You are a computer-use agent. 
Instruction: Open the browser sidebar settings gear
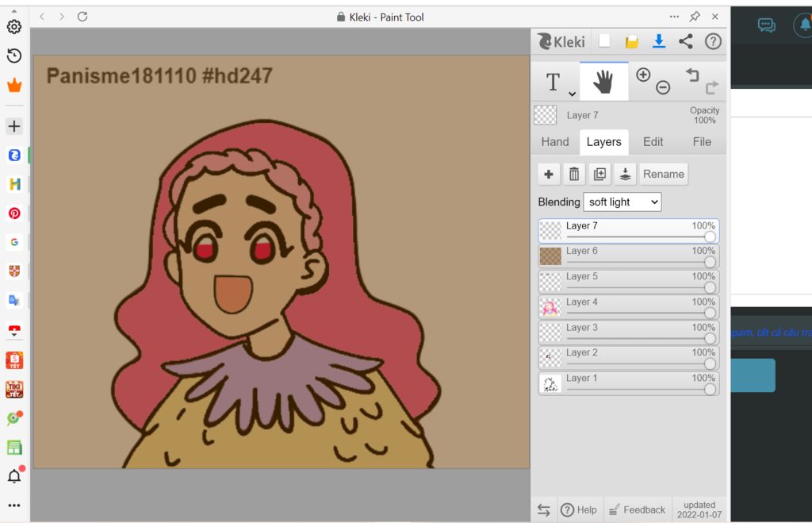14,26
